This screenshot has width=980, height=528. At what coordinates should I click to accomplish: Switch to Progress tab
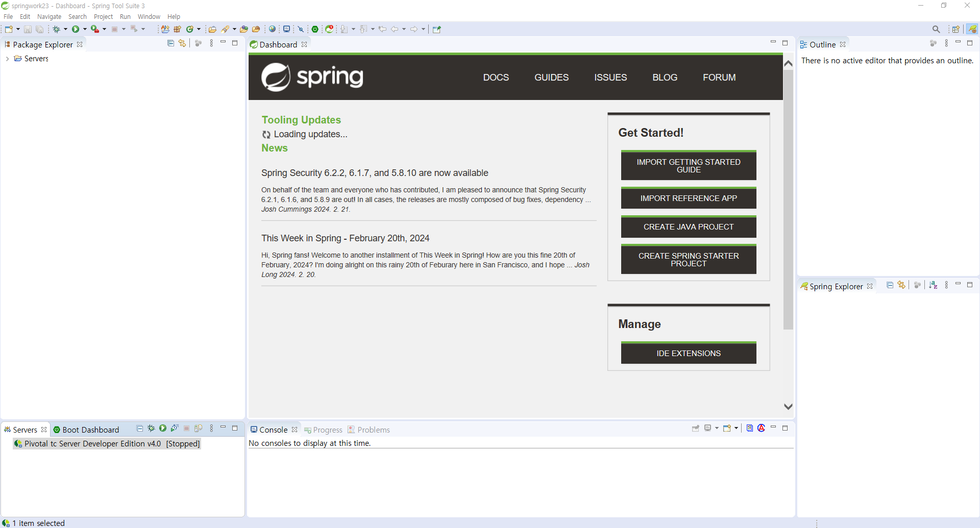pos(323,430)
